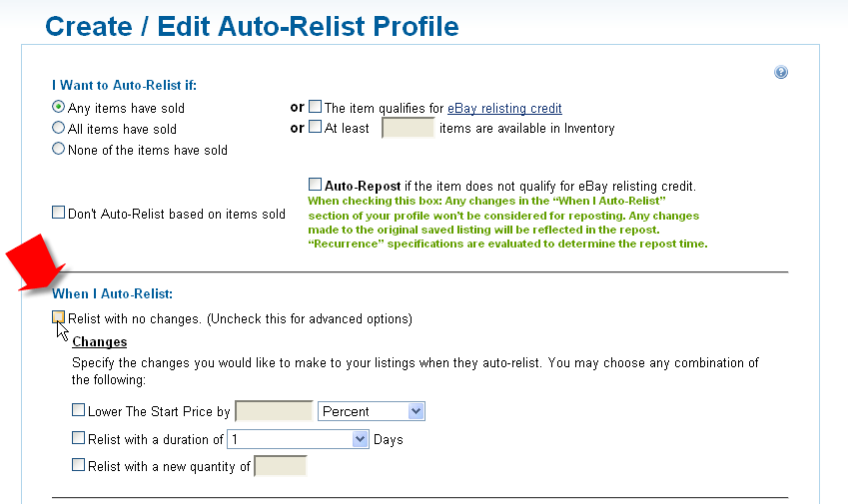
Task: Click the inventory items count field
Action: 408,128
